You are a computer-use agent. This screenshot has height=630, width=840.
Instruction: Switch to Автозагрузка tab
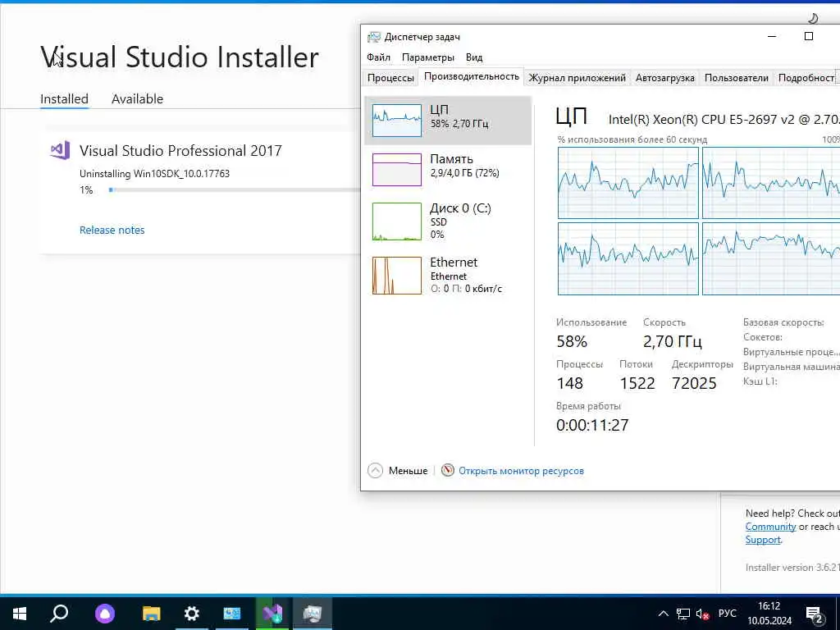tap(664, 78)
